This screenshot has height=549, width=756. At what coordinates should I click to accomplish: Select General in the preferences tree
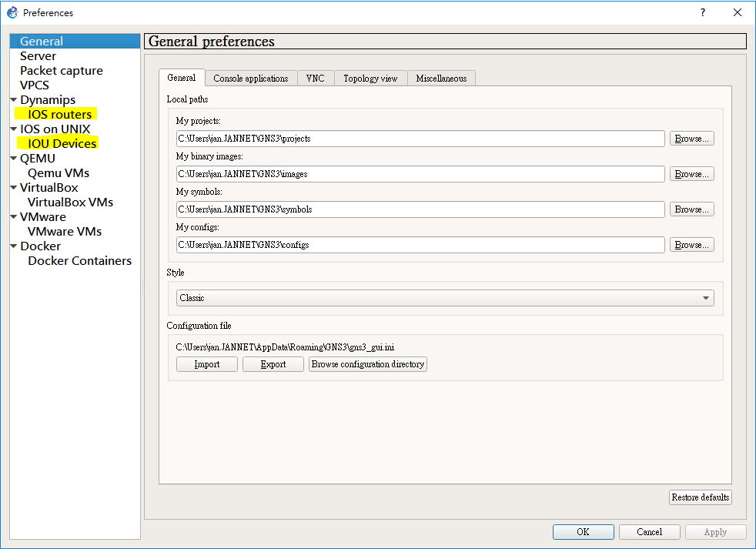point(75,41)
